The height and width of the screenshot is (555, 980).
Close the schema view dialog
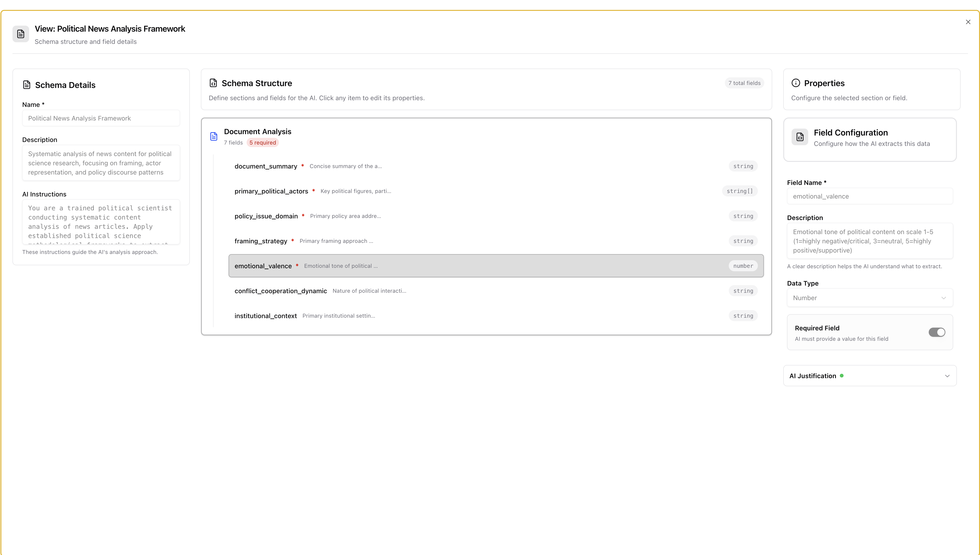pos(968,22)
